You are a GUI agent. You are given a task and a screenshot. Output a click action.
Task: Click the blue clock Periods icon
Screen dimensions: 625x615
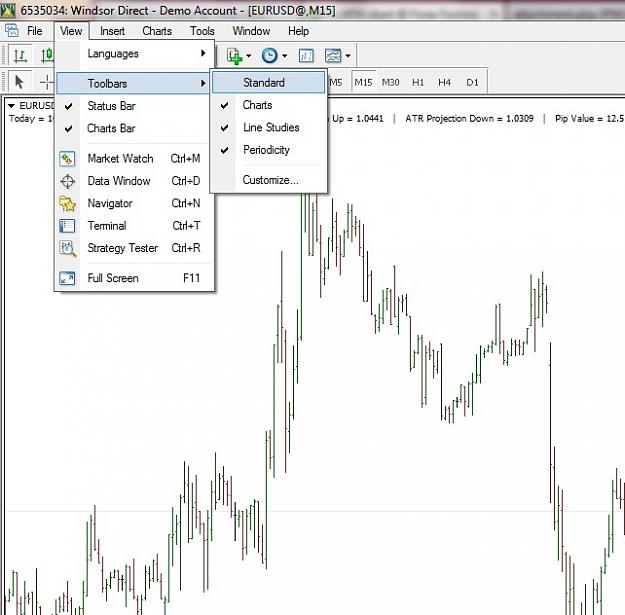coord(270,55)
